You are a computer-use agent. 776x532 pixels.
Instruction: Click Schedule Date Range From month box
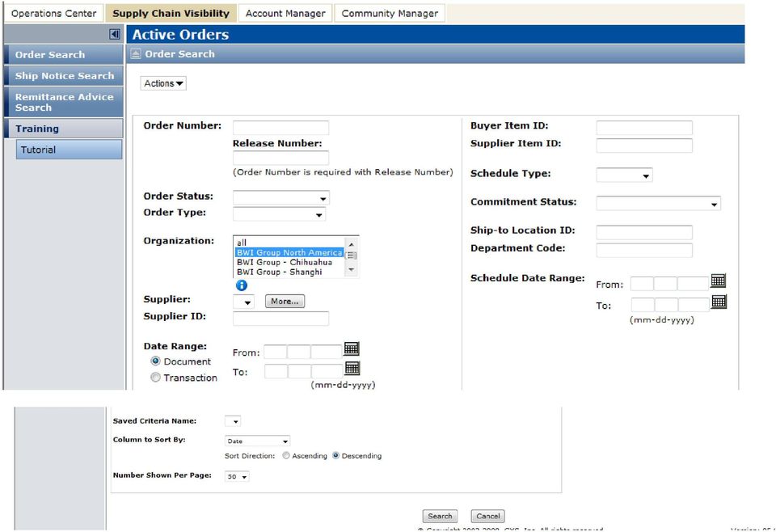tap(642, 284)
